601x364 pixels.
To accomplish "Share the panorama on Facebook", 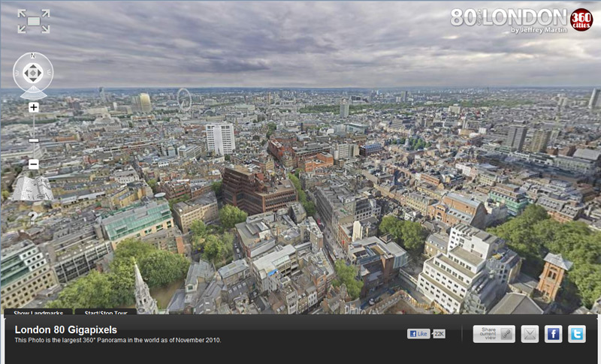I will 553,334.
